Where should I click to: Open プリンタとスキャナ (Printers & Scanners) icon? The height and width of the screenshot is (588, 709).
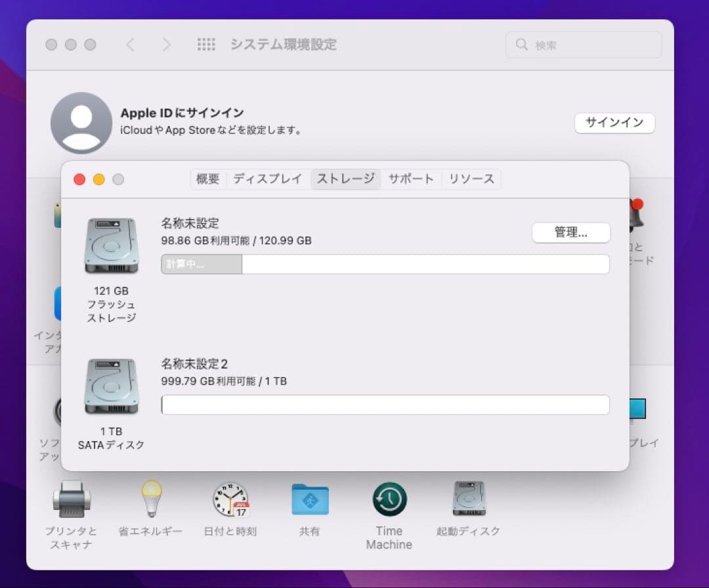click(71, 499)
